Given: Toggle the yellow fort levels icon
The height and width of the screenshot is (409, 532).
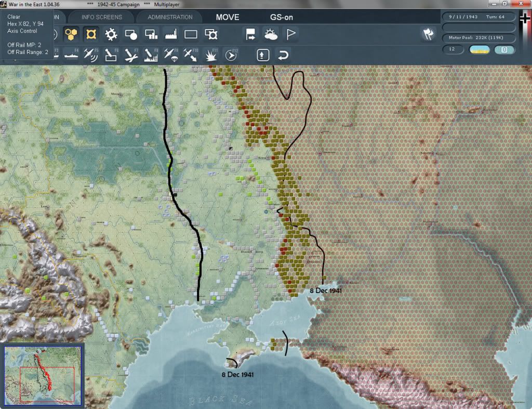Looking at the screenshot, I should [x=91, y=34].
